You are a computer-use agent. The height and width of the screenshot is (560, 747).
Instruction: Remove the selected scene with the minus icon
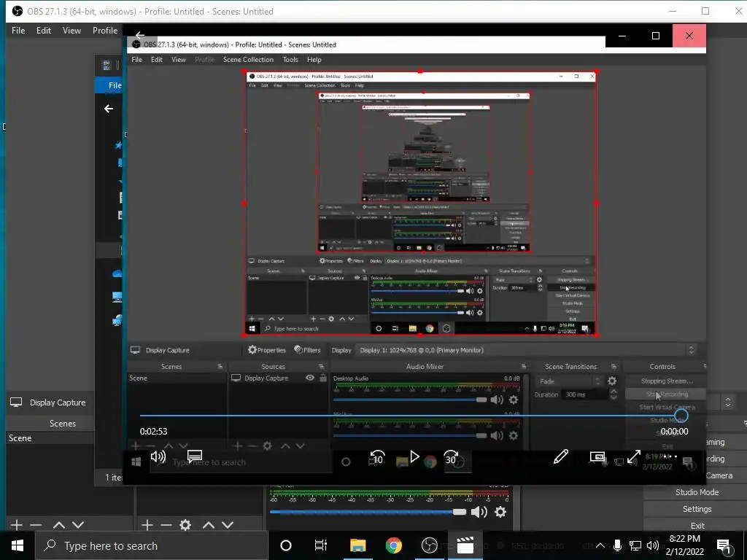click(x=36, y=525)
